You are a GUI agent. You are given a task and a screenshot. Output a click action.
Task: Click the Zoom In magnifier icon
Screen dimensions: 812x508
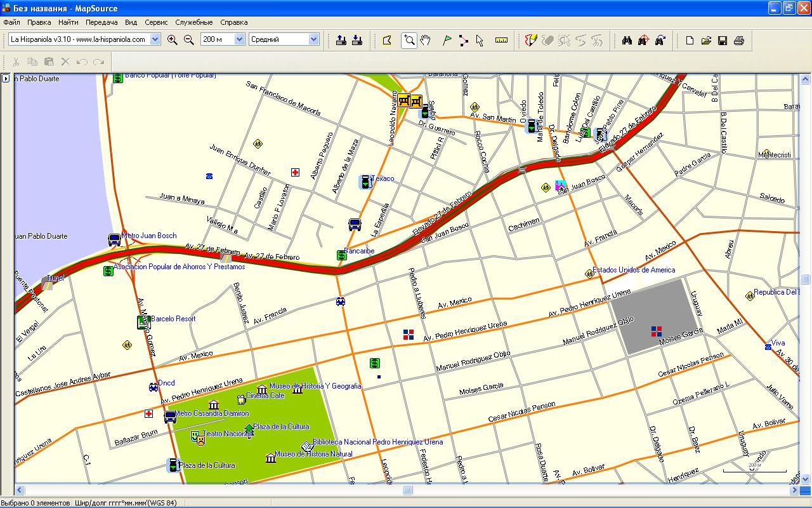172,39
